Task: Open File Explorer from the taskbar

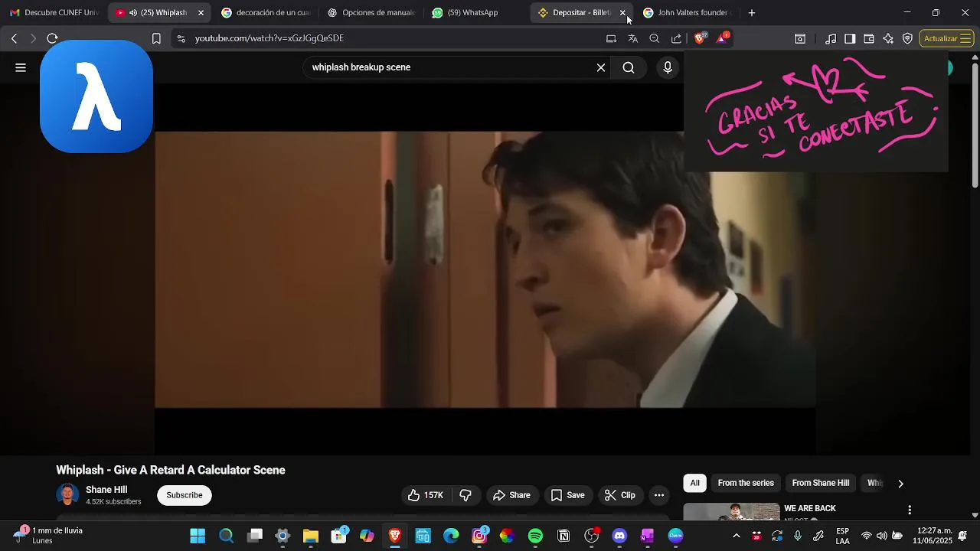Action: [x=310, y=536]
